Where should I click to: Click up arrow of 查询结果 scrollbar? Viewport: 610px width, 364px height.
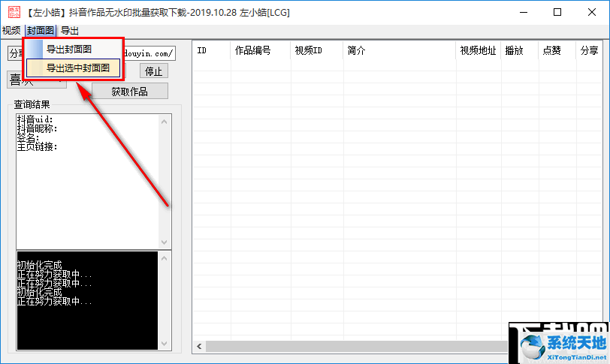click(x=165, y=122)
